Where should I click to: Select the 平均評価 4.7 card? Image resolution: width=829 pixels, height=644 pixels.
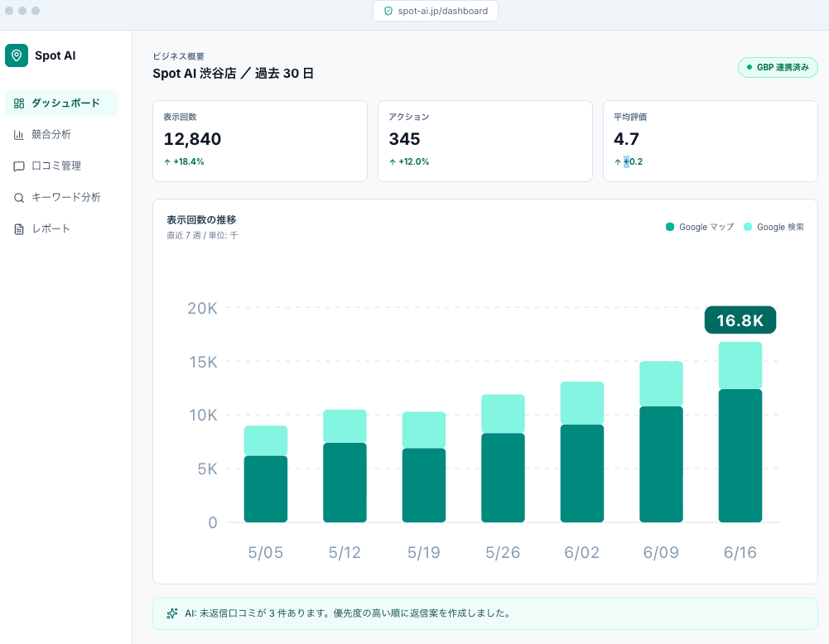(711, 141)
